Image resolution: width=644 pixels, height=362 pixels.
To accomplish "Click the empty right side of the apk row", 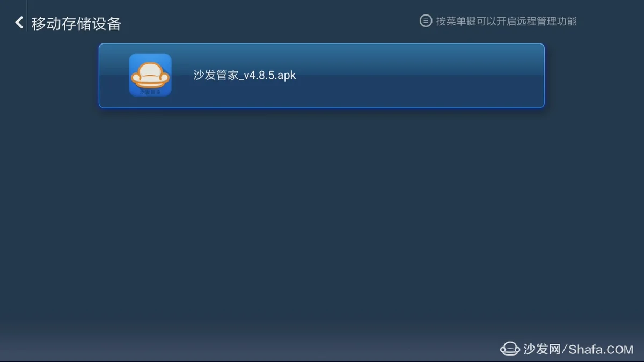I will tap(429, 76).
